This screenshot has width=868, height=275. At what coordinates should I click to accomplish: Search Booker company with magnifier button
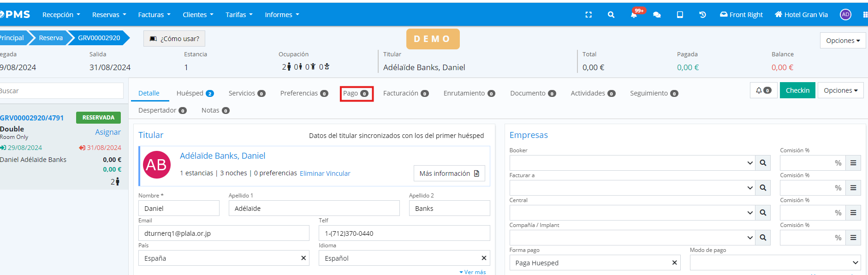(x=763, y=163)
